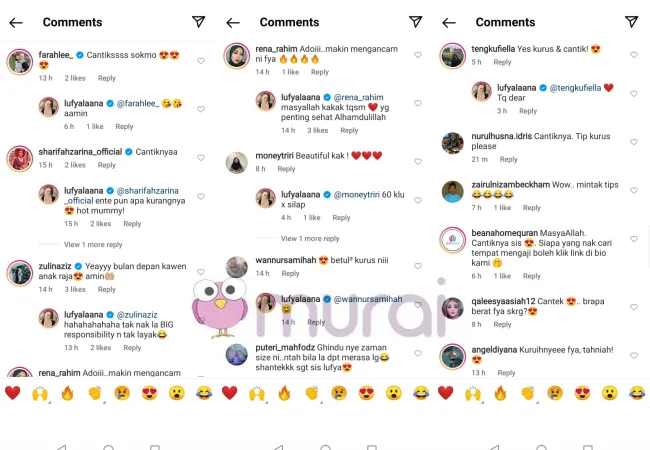Expand View 1 more reply under sharifahzarina thread
The height and width of the screenshot is (450, 650).
coord(93,244)
